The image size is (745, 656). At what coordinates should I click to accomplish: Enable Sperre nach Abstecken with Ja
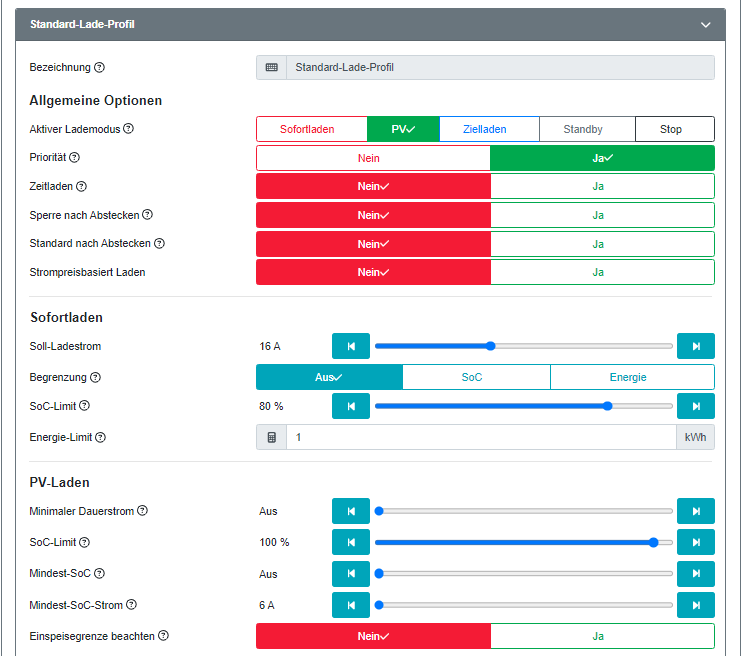click(x=602, y=215)
